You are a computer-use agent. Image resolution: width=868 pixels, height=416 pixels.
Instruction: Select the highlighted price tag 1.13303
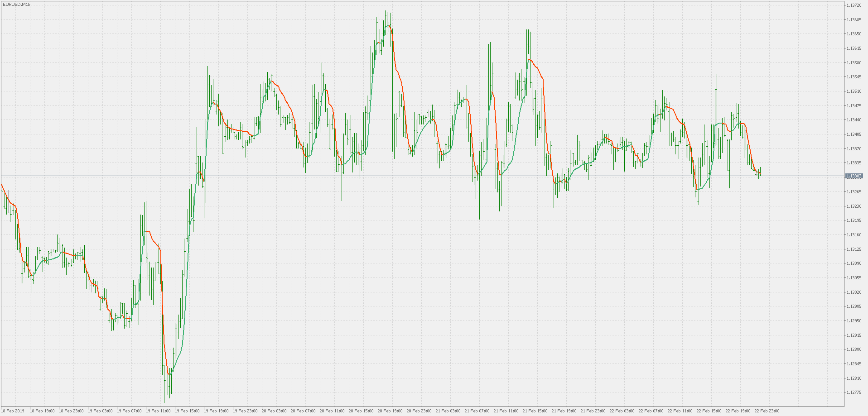click(854, 177)
